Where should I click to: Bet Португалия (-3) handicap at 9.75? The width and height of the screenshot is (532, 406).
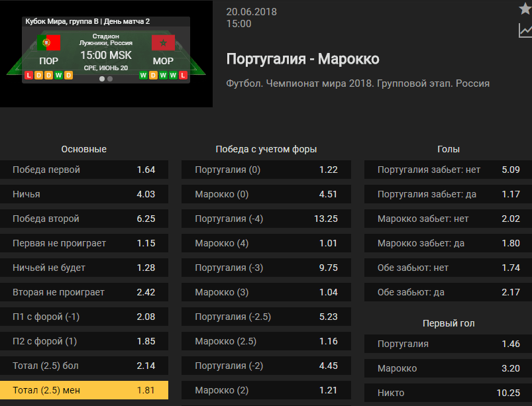click(266, 268)
